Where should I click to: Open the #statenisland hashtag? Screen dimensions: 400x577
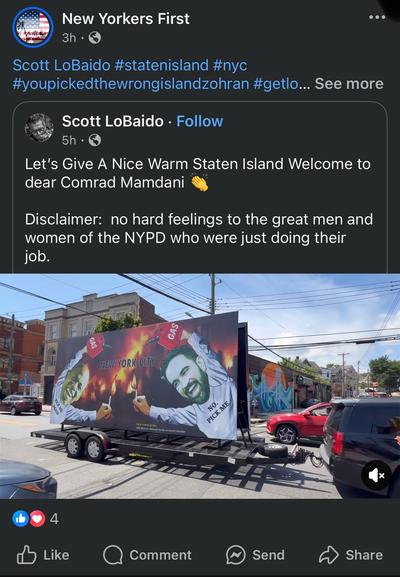tap(162, 65)
